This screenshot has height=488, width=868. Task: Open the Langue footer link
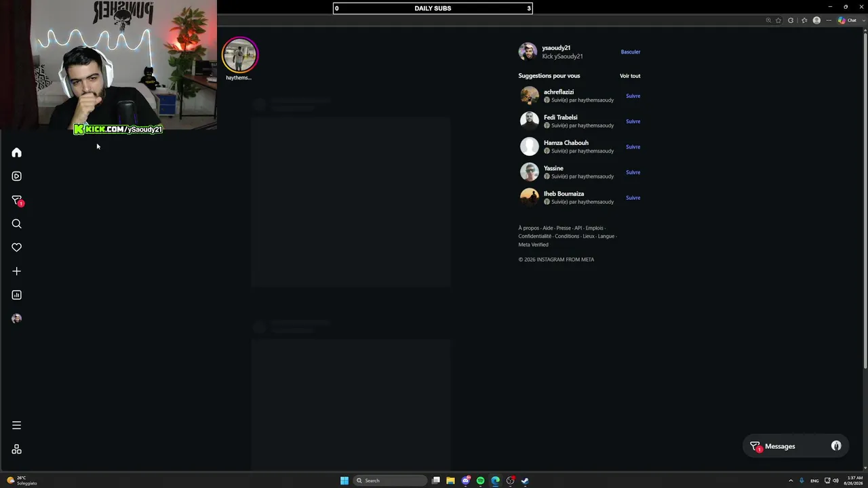click(606, 237)
